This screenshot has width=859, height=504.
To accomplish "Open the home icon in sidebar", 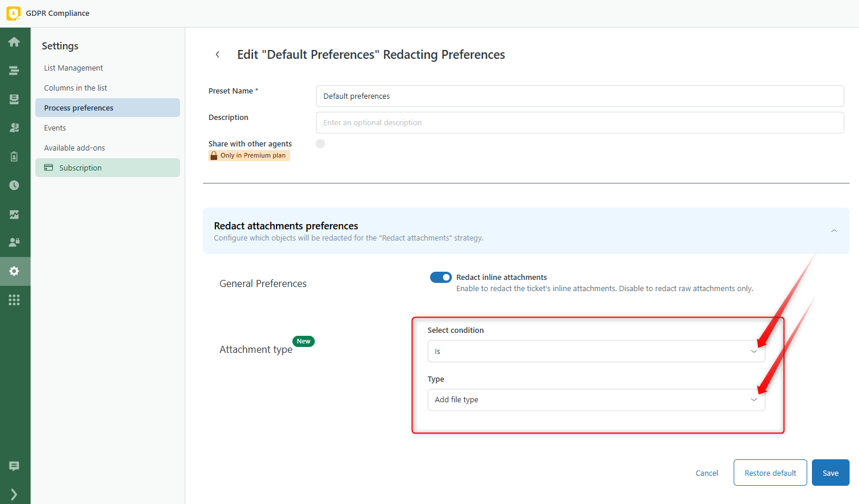I will tap(14, 42).
